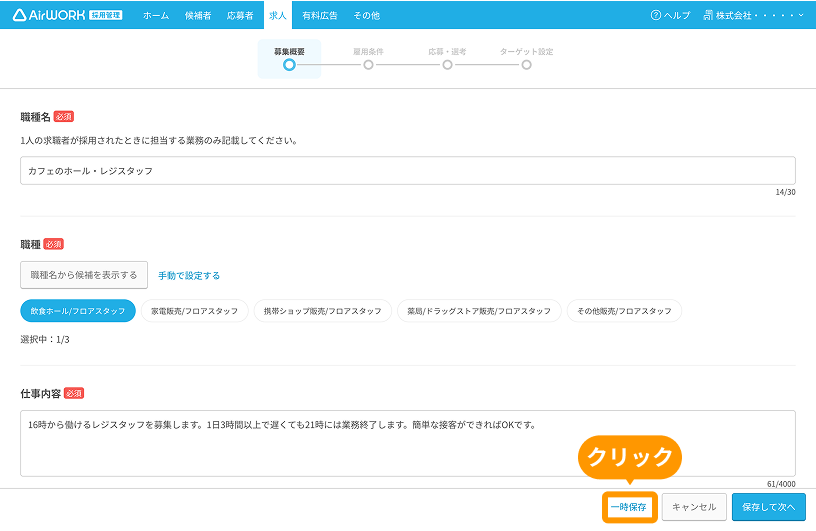Select 家電販売/フロアスタッフ chip
This screenshot has width=816, height=531.
[x=195, y=311]
